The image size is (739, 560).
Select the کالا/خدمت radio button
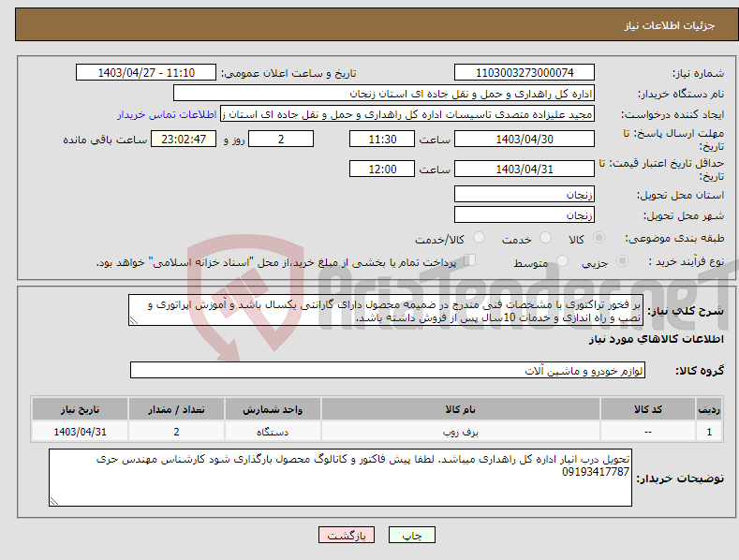tap(479, 238)
